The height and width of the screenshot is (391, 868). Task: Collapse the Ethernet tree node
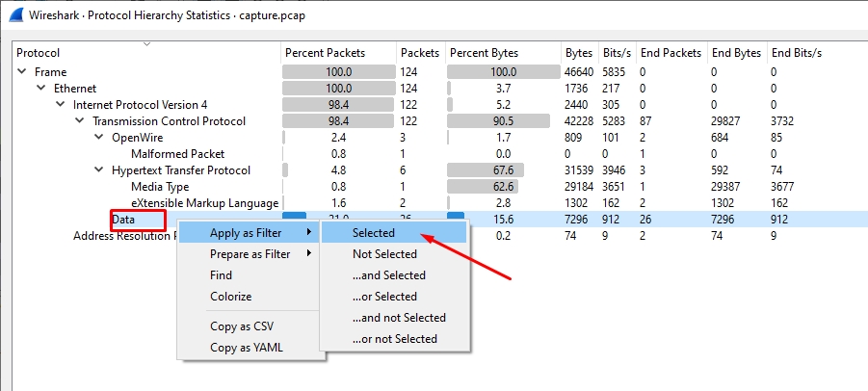pos(41,89)
